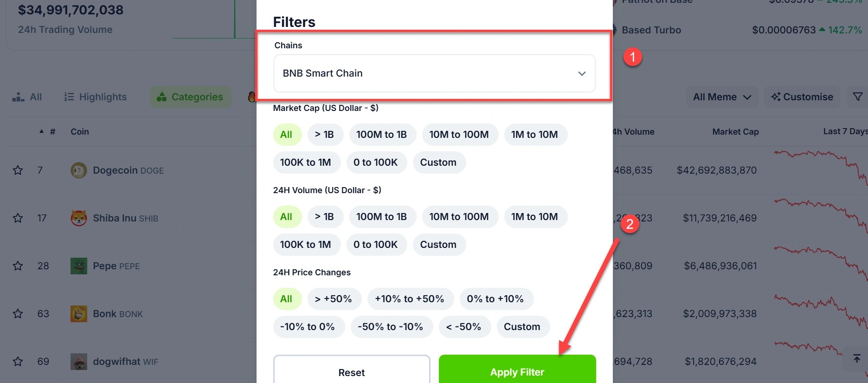Click the star icon next to Bonk
Screen dimensions: 868x383
click(x=17, y=313)
